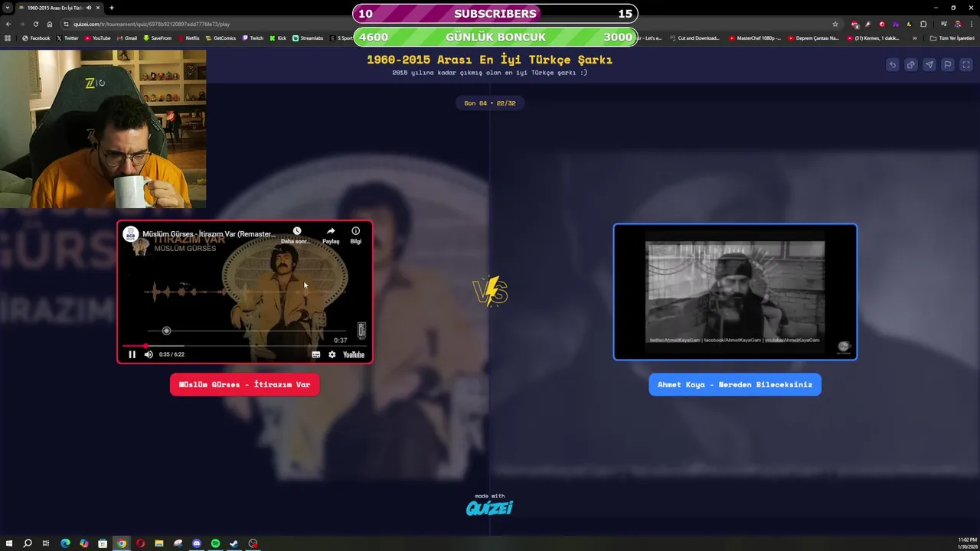This screenshot has height=551, width=980.
Task: Open the Chrome three-dot menu
Action: [971, 24]
